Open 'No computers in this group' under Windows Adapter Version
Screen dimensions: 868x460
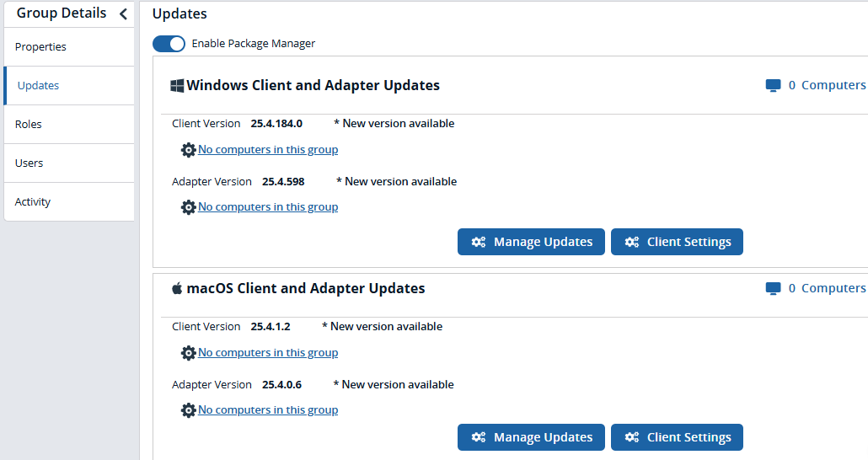pos(268,206)
